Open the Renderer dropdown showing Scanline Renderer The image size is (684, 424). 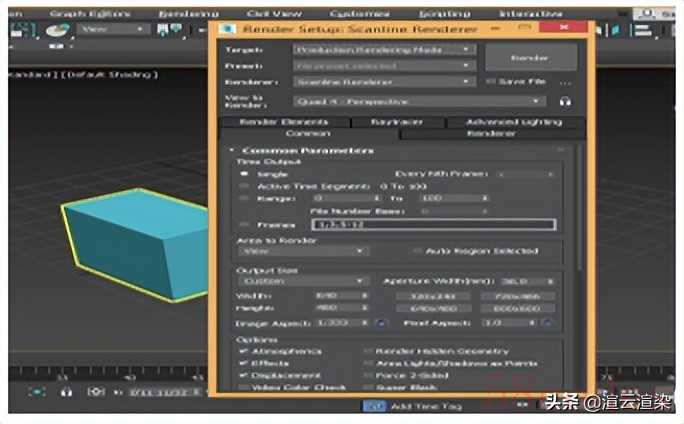pos(384,81)
